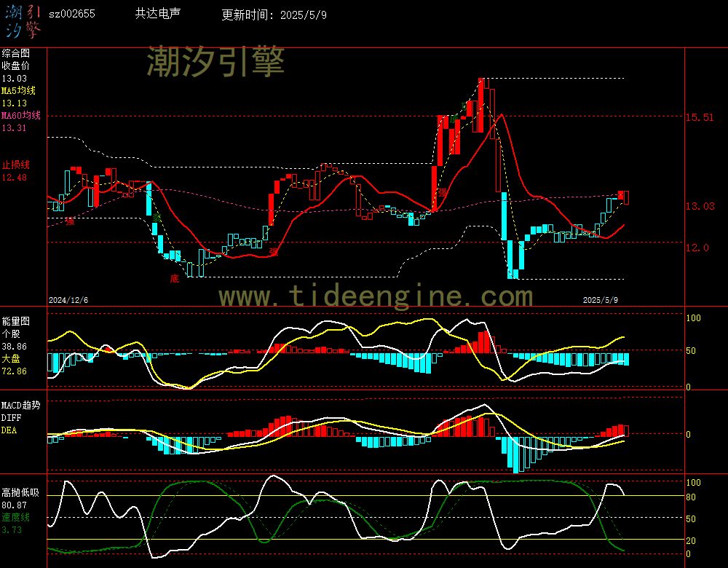Select the end date 2025/5/9 below the candlesticks

pos(601,300)
